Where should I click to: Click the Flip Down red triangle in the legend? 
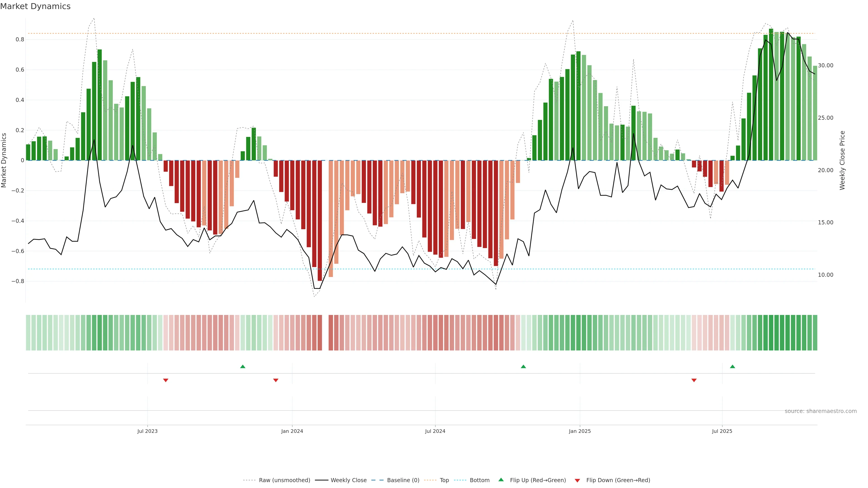[577, 480]
